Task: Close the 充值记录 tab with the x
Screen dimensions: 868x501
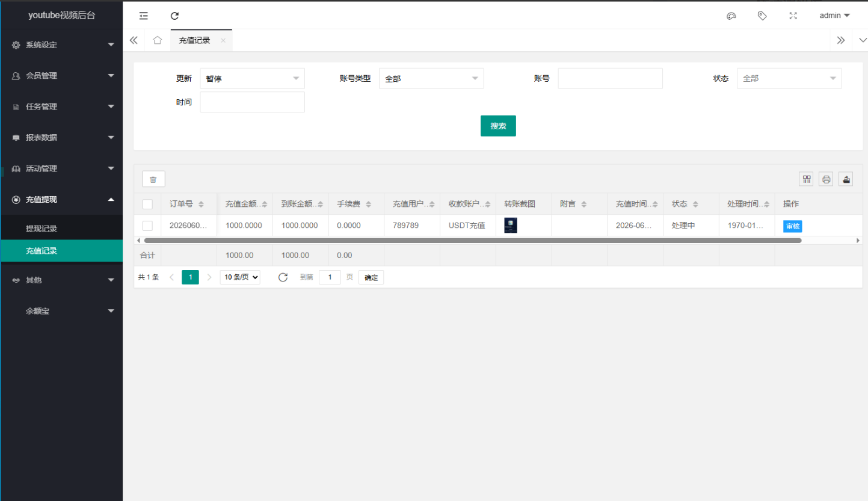Action: click(223, 40)
